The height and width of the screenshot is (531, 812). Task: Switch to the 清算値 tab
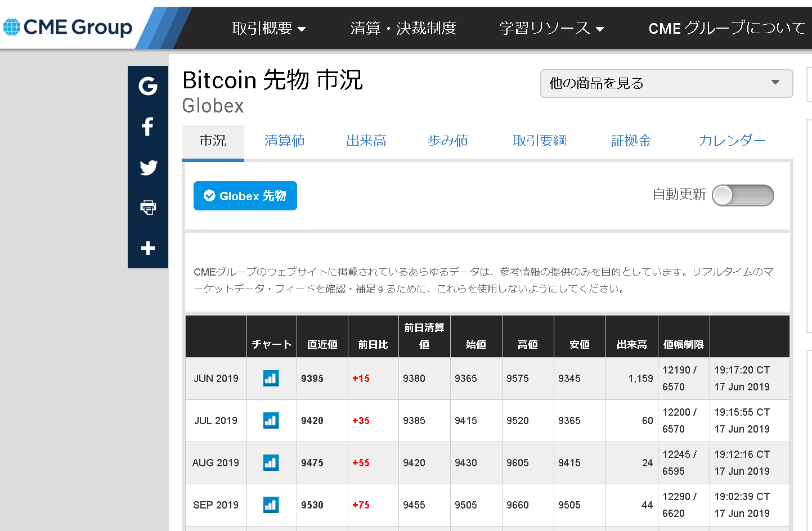(x=285, y=141)
